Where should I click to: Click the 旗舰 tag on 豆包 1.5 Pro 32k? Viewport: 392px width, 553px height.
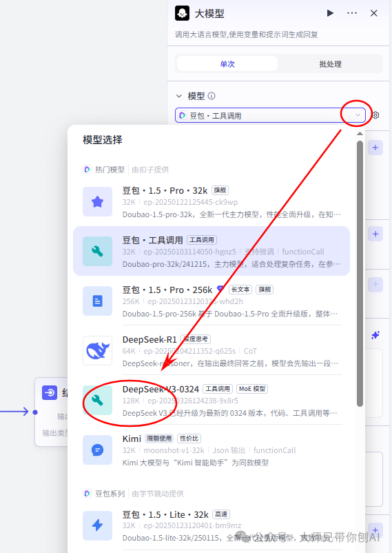(220, 190)
